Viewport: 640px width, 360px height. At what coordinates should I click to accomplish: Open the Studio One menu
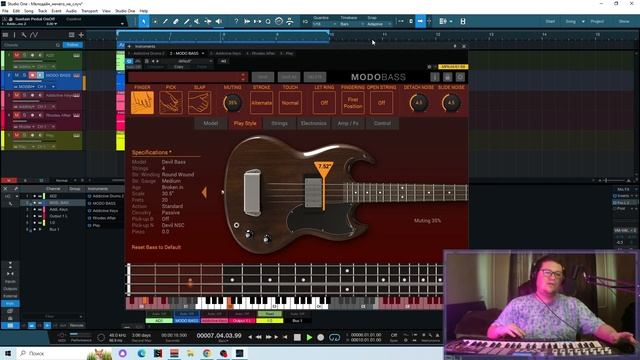click(x=125, y=11)
